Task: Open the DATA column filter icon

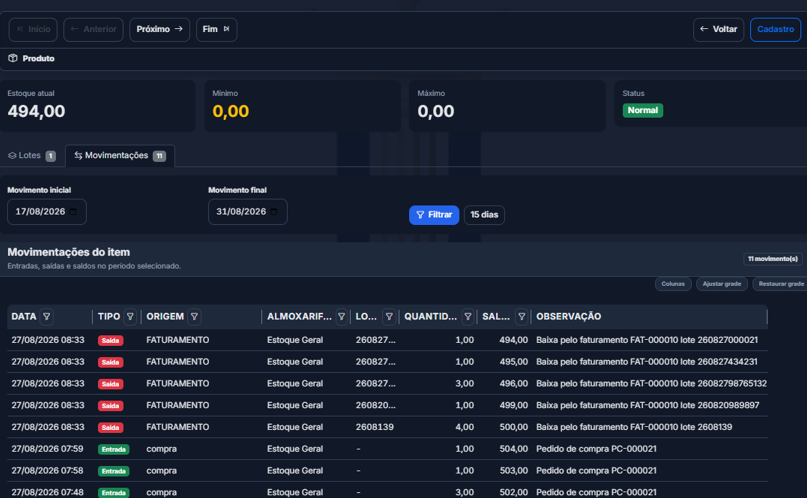Action: (x=46, y=317)
